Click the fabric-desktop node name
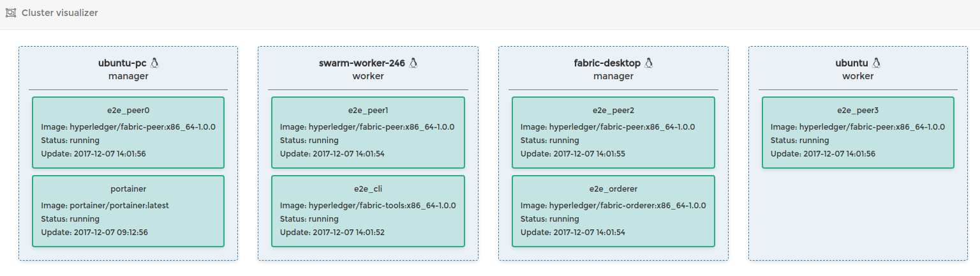The height and width of the screenshot is (276, 980). [607, 63]
